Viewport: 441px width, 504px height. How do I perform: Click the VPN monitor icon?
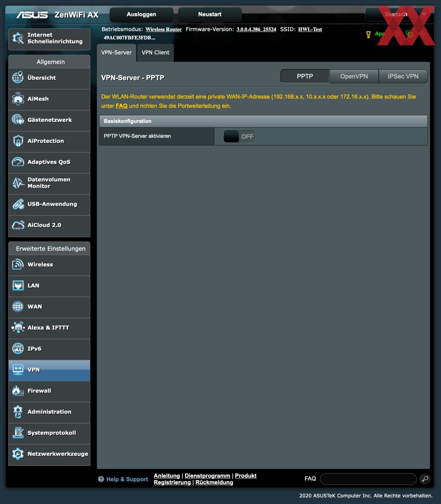pos(18,369)
